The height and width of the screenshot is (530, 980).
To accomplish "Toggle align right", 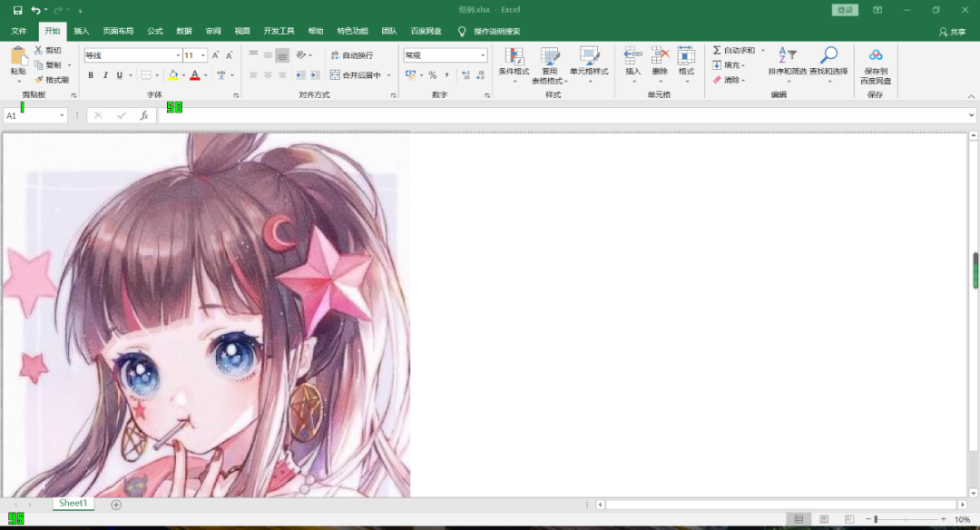I will 282,75.
